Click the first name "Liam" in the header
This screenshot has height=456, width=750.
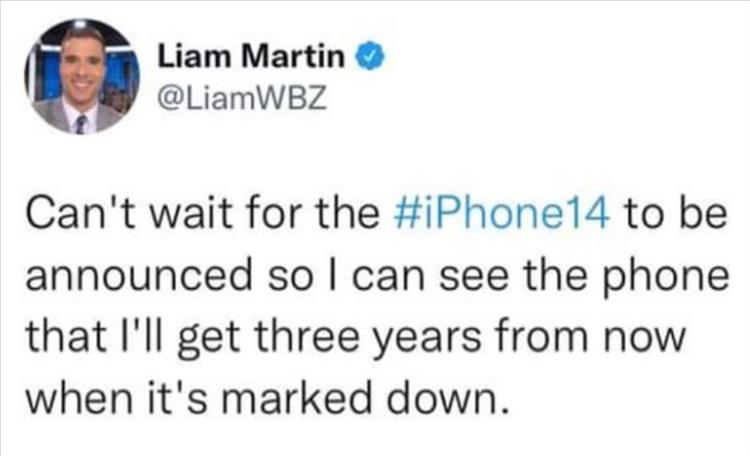[195, 56]
